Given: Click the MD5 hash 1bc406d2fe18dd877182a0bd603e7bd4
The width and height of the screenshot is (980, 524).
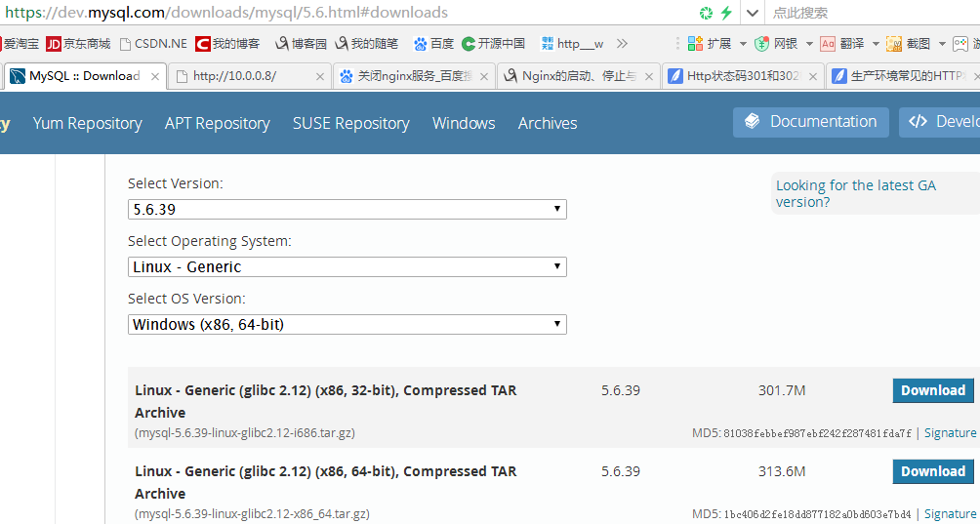Looking at the screenshot, I should tap(818, 514).
